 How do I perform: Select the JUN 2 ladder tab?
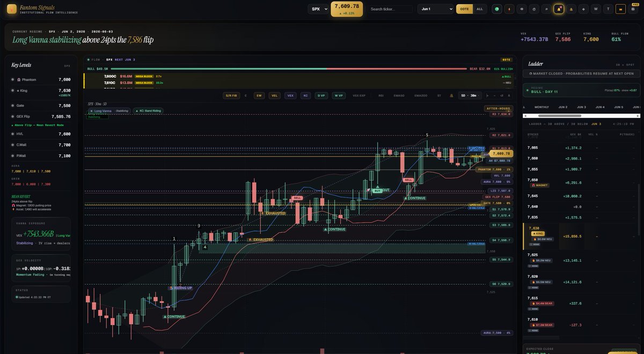tap(563, 107)
